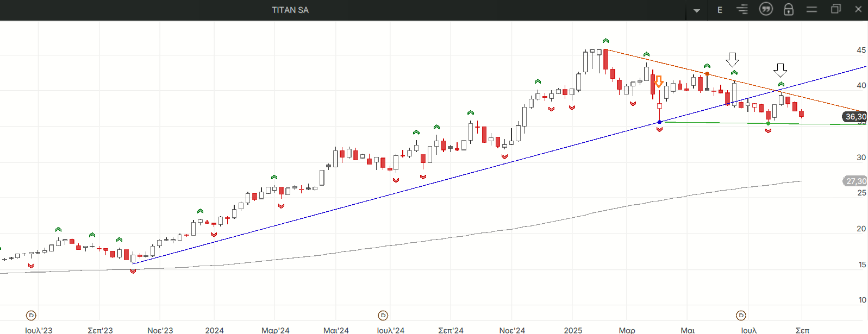
Task: Click the Σεπ'24 date label
Action: [x=451, y=330]
